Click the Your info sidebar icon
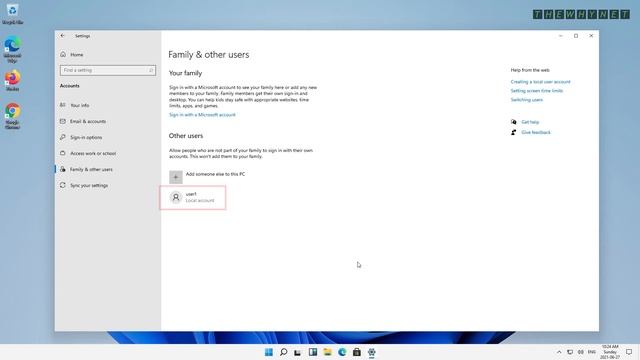This screenshot has width=640, height=360. click(63, 105)
